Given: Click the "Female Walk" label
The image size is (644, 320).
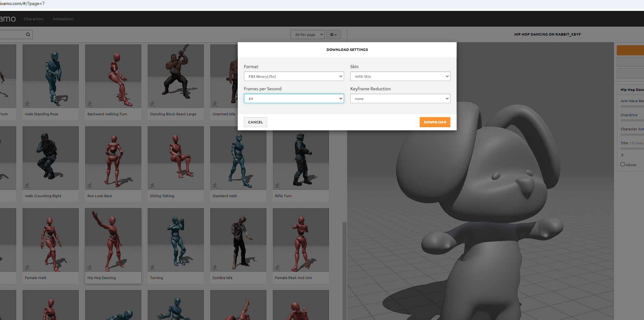Looking at the screenshot, I should point(36,278).
